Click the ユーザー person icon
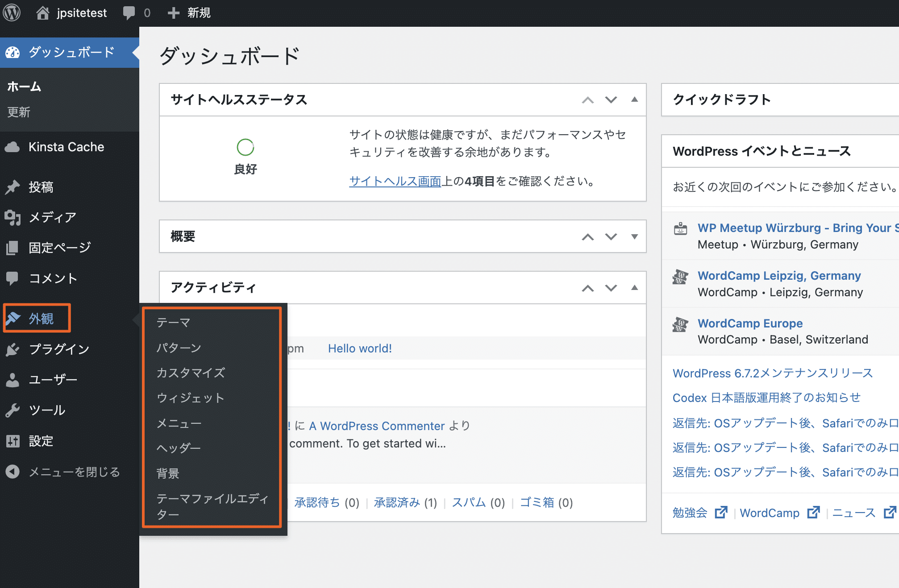The height and width of the screenshot is (588, 899). click(x=12, y=380)
